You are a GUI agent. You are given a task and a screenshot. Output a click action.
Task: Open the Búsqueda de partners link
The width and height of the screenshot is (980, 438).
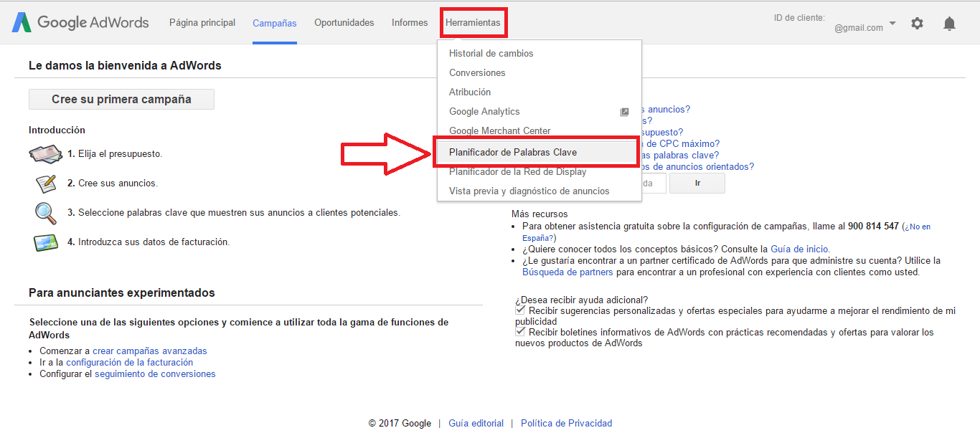click(x=567, y=272)
